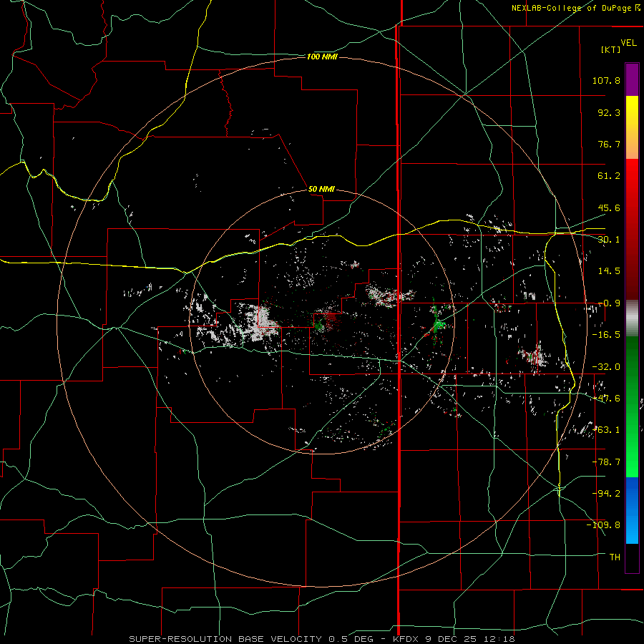Click the Super-Resolution Base Velocity caption text
This screenshot has height=644, width=644.
tap(322, 639)
